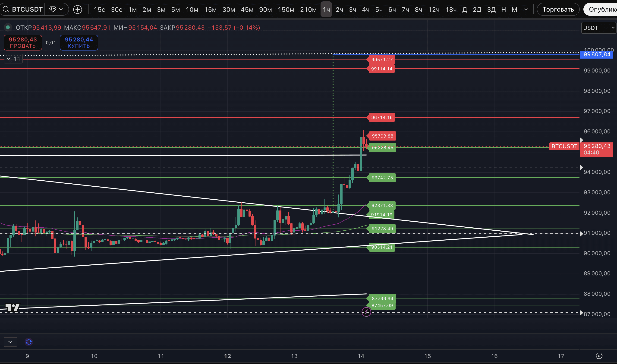Viewport: 617px width, 364px height.
Task: Select the 4ч timeframe
Action: point(365,9)
